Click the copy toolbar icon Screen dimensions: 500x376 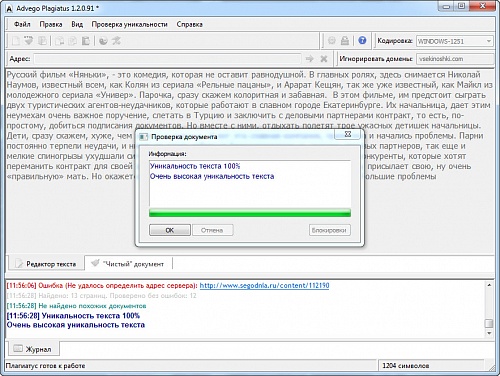pos(72,41)
